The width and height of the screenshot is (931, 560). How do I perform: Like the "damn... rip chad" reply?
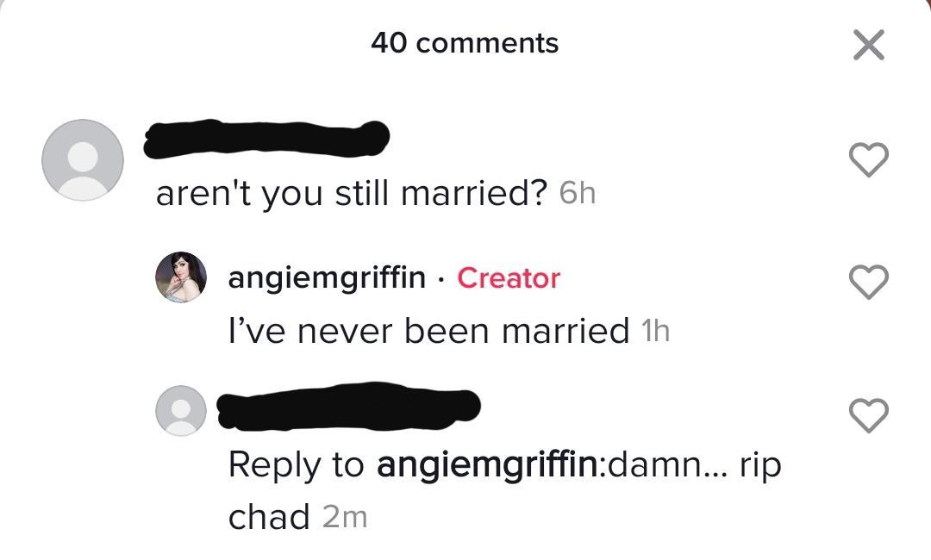coord(868,415)
